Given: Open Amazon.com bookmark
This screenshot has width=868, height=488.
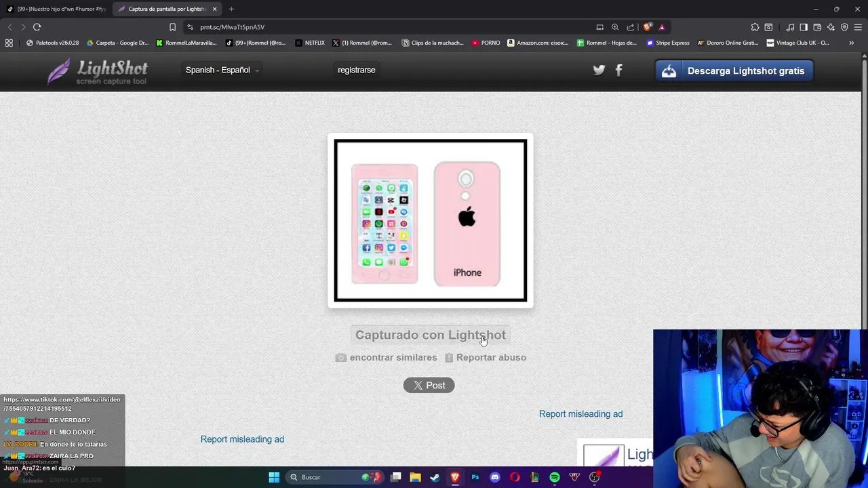Looking at the screenshot, I should [538, 43].
